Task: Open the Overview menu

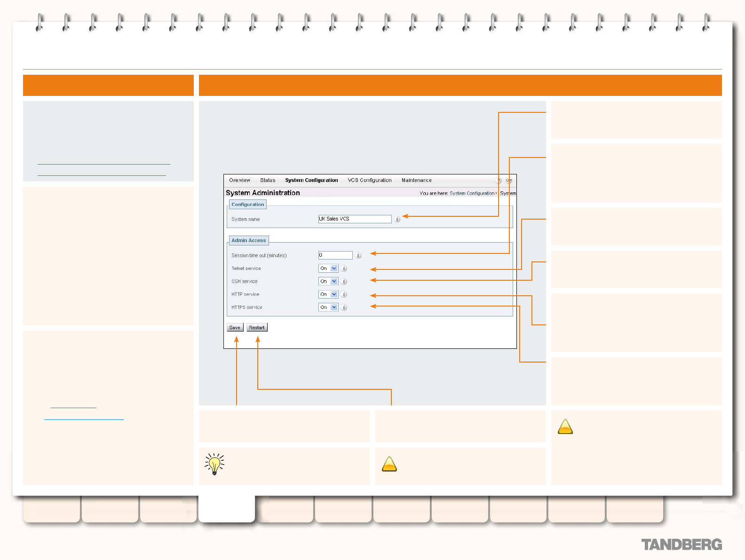Action: pyautogui.click(x=240, y=180)
